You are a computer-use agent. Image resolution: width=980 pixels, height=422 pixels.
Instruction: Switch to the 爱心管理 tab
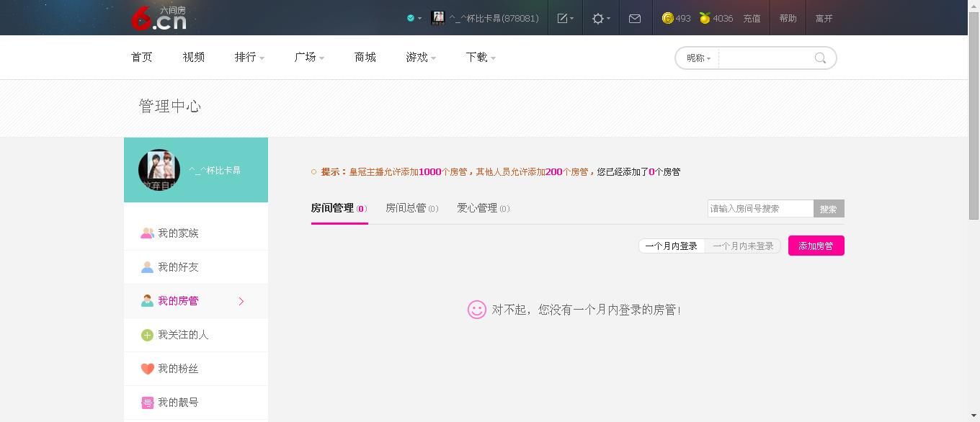(484, 208)
